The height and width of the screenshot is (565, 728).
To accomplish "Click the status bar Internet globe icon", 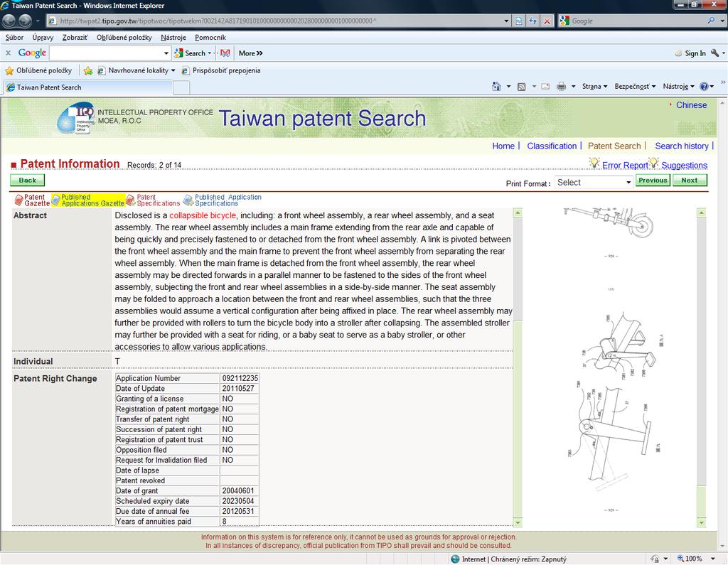I will (455, 559).
